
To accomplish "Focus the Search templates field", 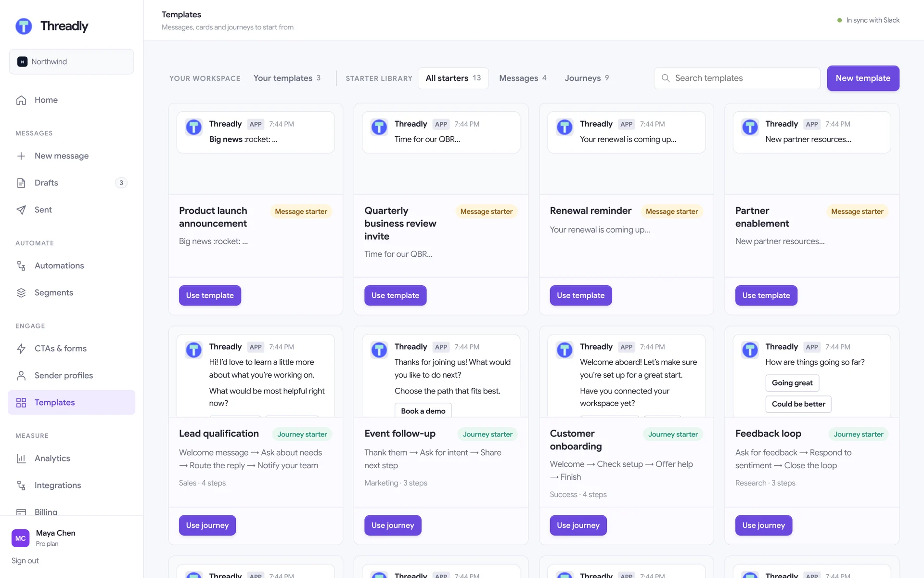I will (x=737, y=78).
